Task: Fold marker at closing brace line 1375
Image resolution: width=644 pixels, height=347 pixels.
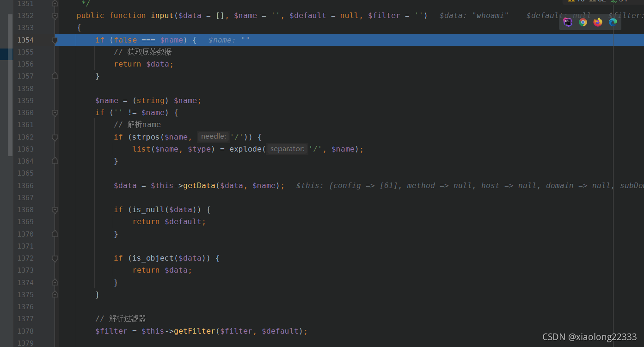Action: click(x=55, y=295)
